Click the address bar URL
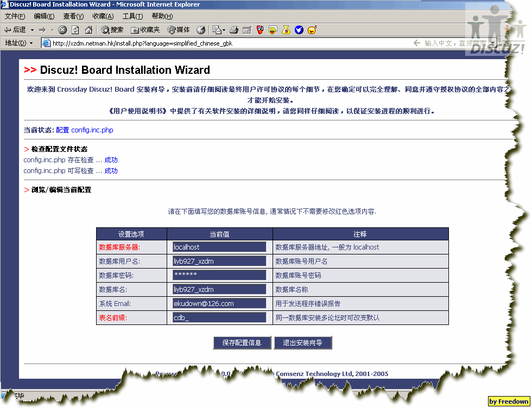Viewport: 532px width, 408px height. tap(142, 43)
